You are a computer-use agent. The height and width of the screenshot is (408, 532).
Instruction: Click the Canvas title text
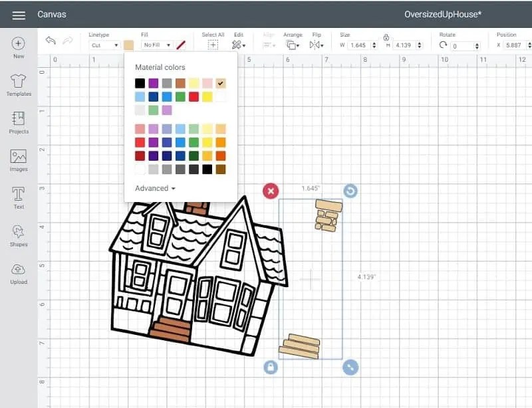[x=52, y=14]
